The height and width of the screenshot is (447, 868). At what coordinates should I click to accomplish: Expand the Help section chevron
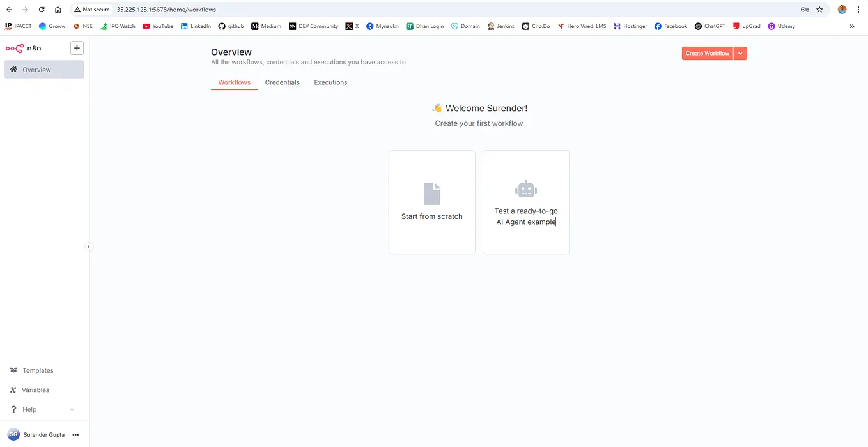pos(72,409)
